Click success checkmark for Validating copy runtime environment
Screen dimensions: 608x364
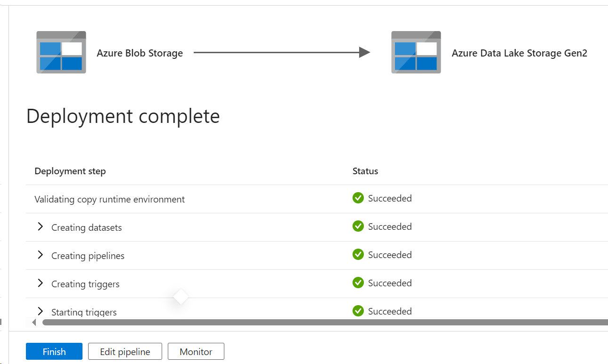(358, 198)
